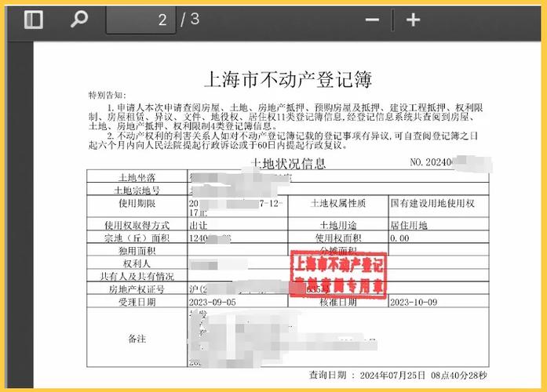
Task: Click the 查询日期 timestamp line
Action: [398, 376]
